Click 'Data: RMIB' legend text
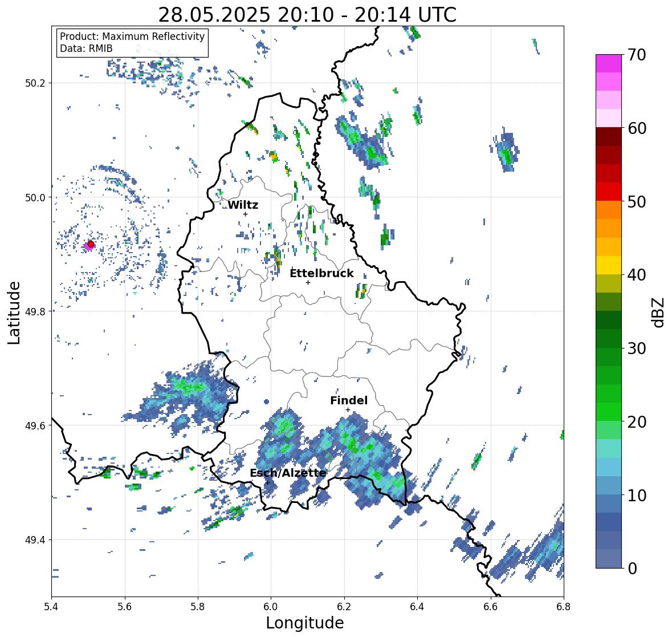The width and height of the screenshot is (672, 637). point(86,48)
